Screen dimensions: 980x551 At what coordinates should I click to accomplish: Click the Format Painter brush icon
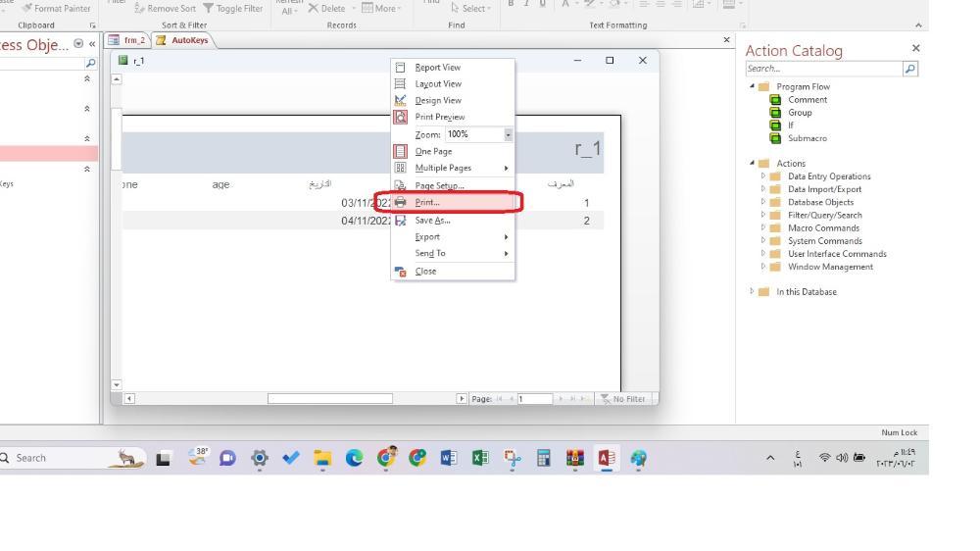tap(26, 8)
